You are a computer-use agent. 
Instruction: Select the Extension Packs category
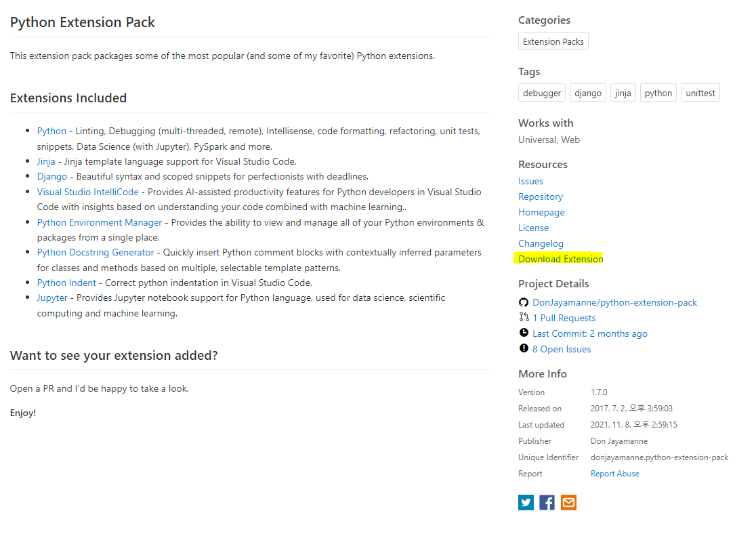pos(553,41)
